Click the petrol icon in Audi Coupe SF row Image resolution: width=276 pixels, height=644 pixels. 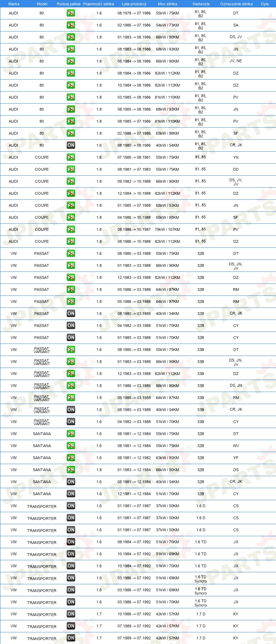[x=71, y=217]
